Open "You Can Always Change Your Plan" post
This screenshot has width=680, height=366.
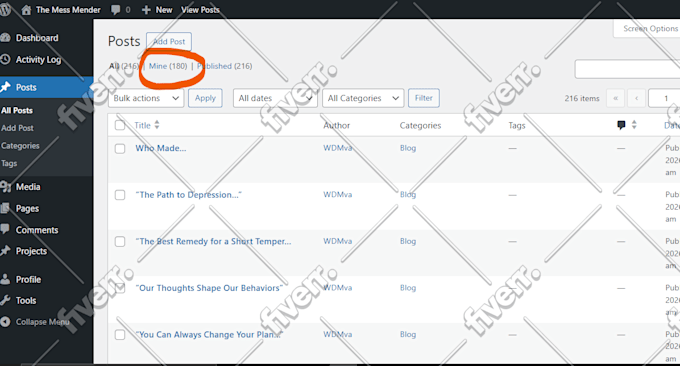point(209,335)
